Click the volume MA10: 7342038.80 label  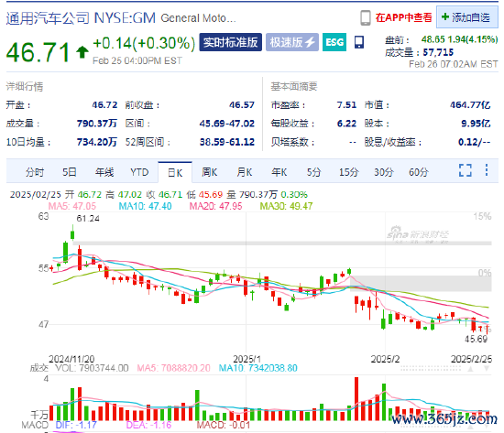pyautogui.click(x=258, y=368)
